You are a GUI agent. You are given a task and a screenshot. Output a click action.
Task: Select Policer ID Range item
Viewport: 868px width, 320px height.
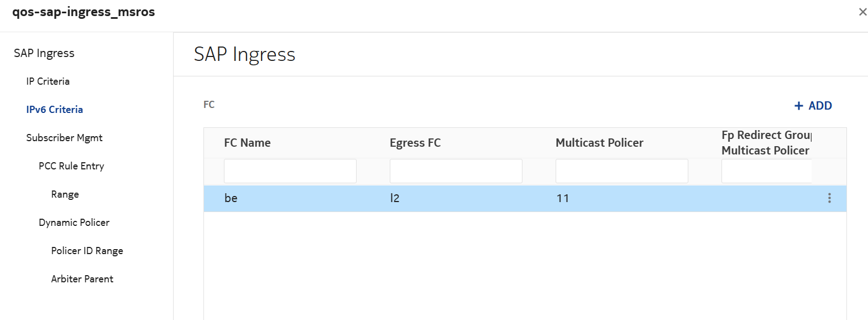coord(87,251)
